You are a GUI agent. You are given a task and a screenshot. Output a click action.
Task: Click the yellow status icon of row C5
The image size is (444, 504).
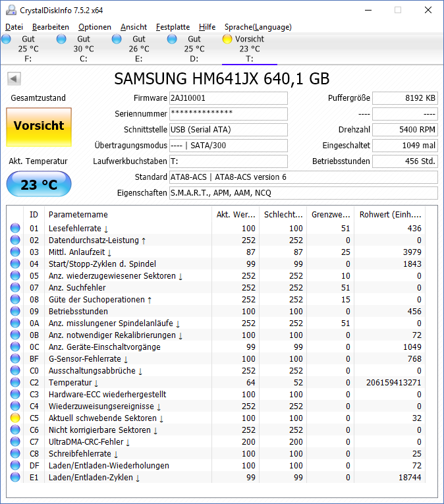pyautogui.click(x=15, y=418)
